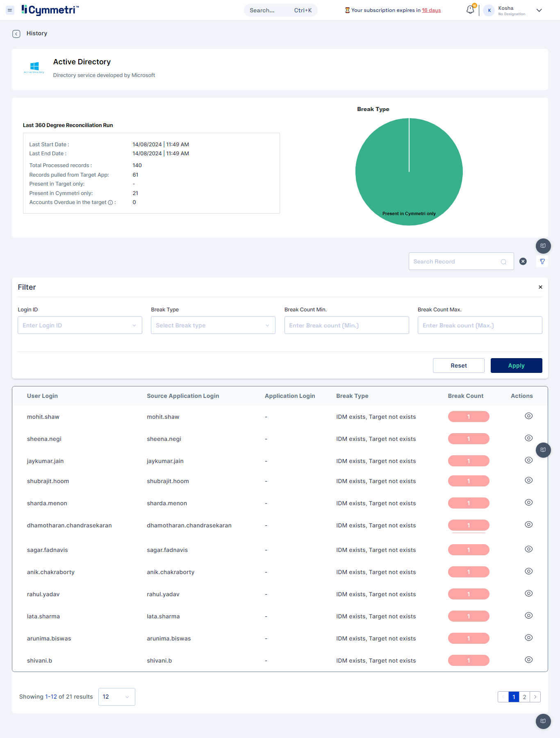The width and height of the screenshot is (560, 738).
Task: Open the hamburger menu in the header
Action: (x=10, y=10)
